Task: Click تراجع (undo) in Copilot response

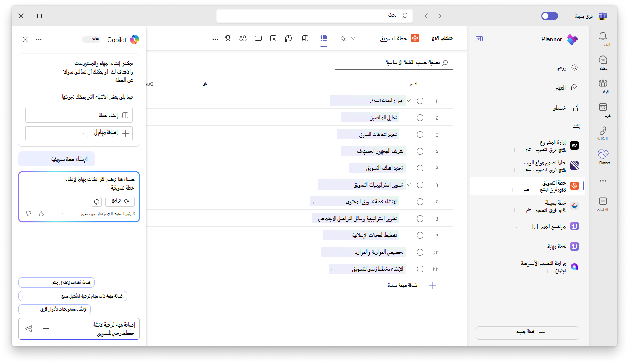Action: coord(120,201)
